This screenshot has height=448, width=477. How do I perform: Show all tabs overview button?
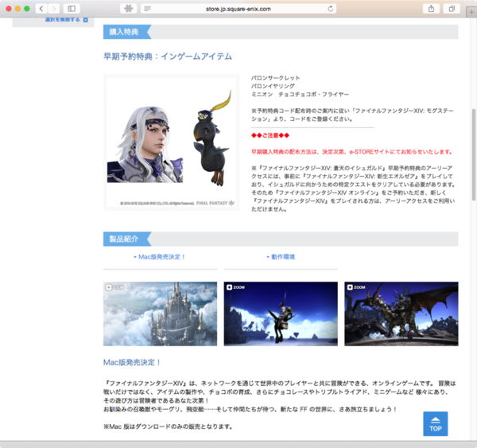[452, 9]
